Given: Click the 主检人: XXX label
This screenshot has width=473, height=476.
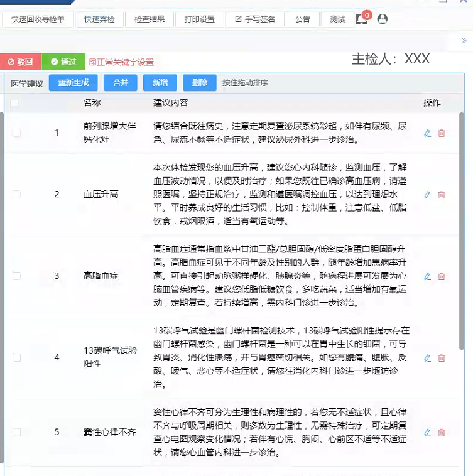Looking at the screenshot, I should pos(391,59).
